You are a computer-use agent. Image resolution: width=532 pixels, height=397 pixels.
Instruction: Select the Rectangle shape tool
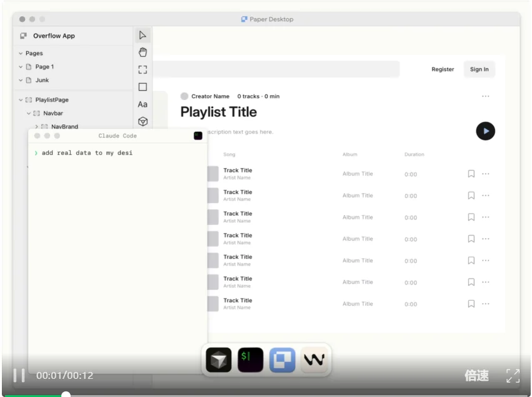coord(143,87)
